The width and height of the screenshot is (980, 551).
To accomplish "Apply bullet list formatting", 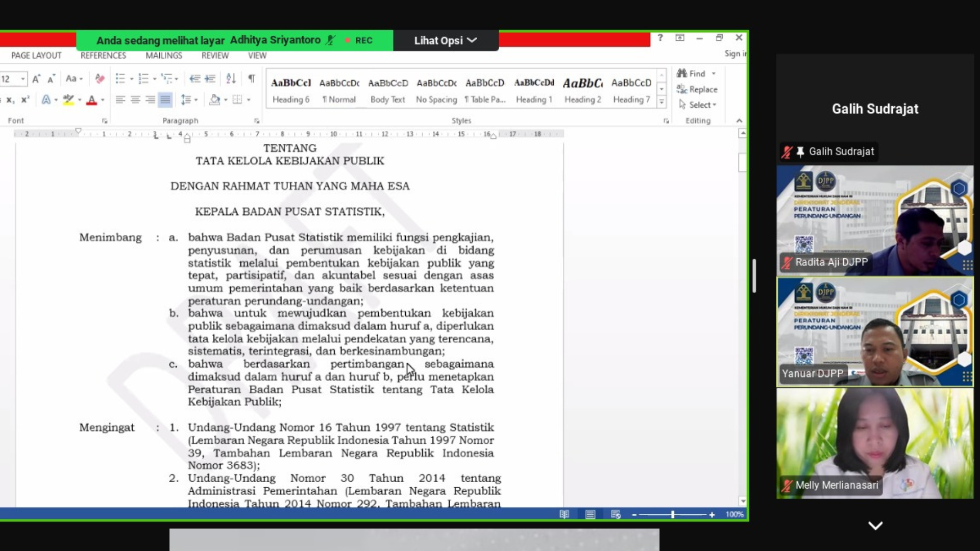I will tap(120, 79).
